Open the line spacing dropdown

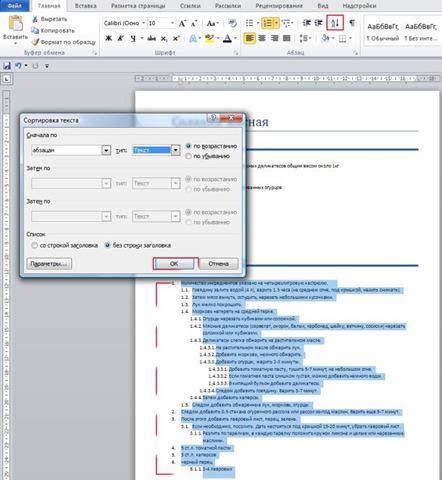(x=305, y=38)
